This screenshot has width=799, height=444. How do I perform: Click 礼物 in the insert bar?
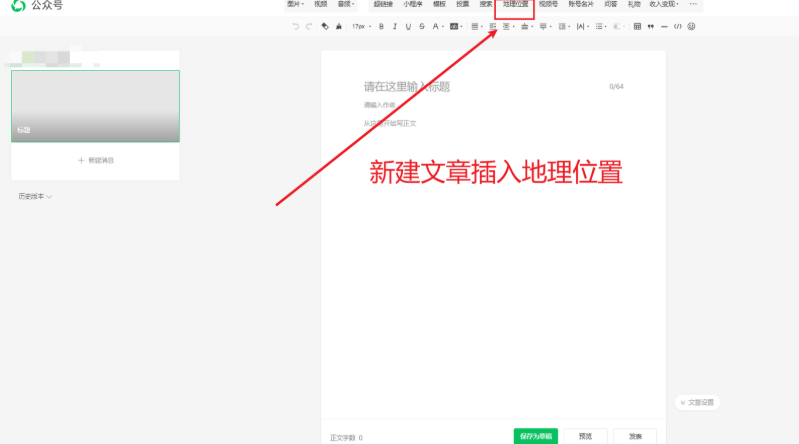click(x=634, y=4)
